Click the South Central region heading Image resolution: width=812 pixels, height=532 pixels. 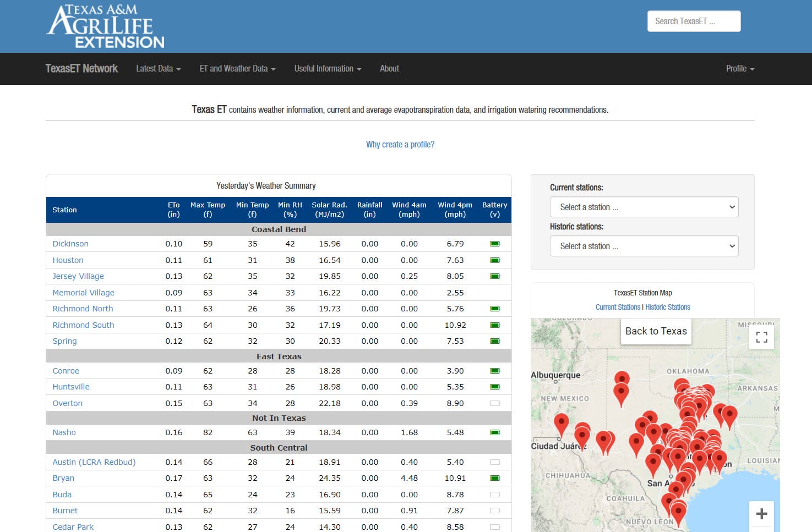coord(279,448)
